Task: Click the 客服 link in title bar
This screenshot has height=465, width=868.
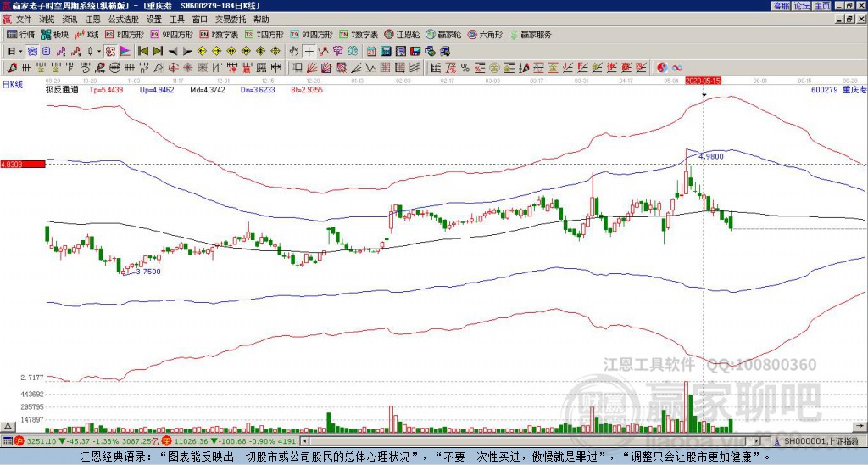Action: (781, 6)
